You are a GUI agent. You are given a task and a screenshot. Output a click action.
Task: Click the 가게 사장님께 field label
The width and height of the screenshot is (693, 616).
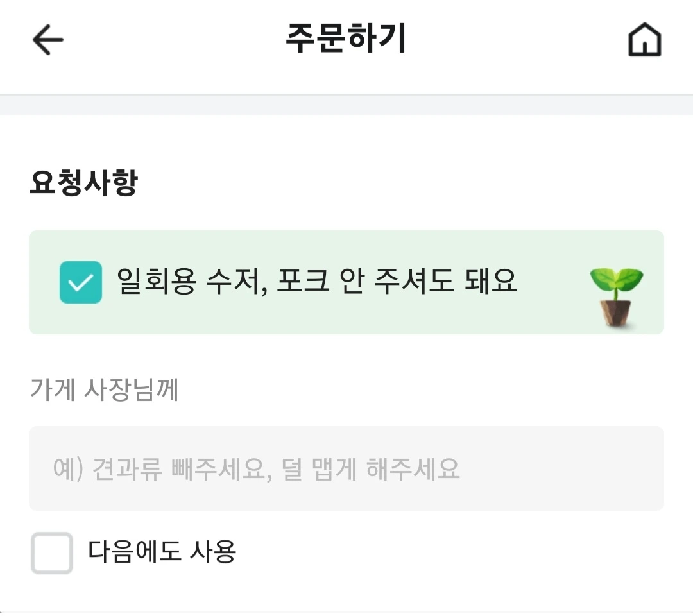coord(105,389)
